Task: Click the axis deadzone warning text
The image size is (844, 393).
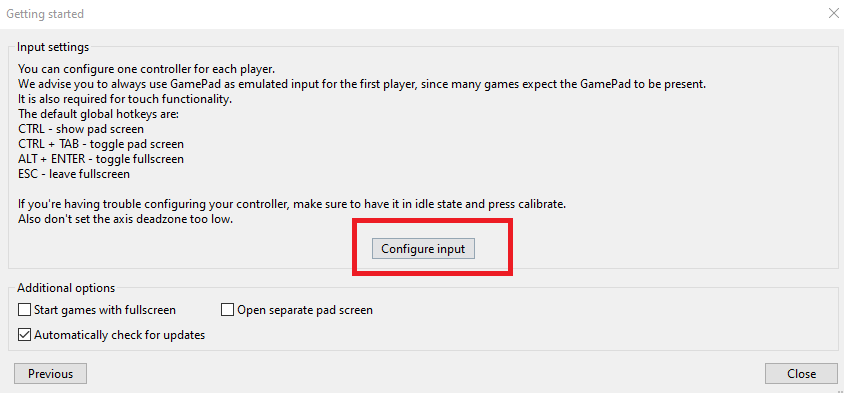Action: (x=125, y=220)
